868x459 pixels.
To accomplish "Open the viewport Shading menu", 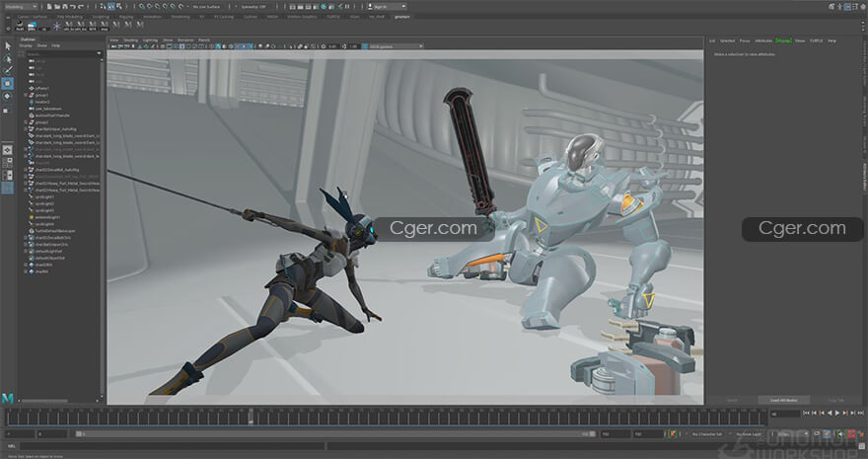I will 130,40.
